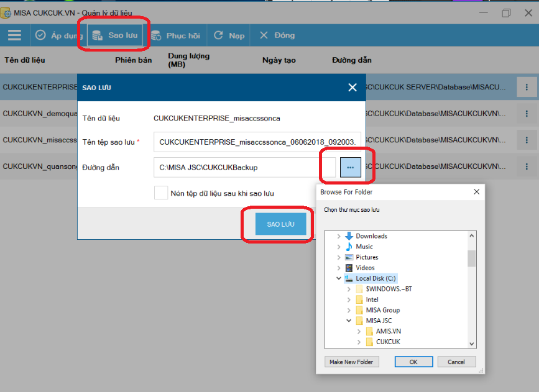Open options for CUKCUKENTERPRISE row

(527, 87)
